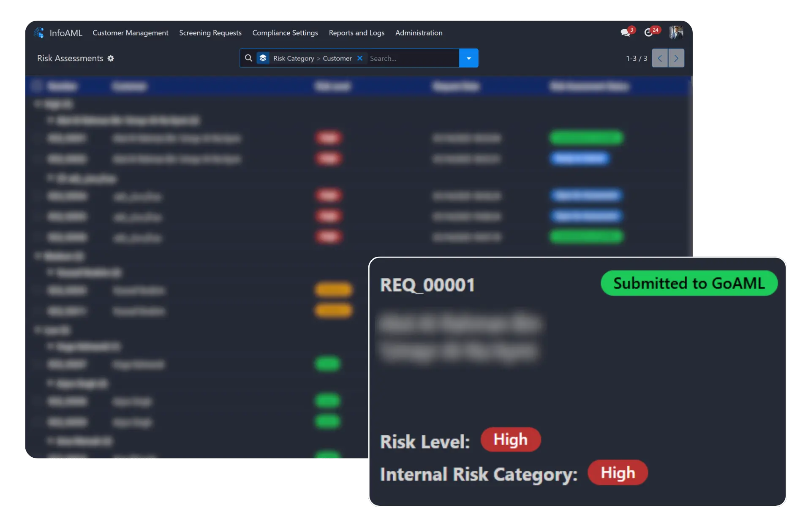Click the 1-3 / 3 pager counter

click(637, 58)
